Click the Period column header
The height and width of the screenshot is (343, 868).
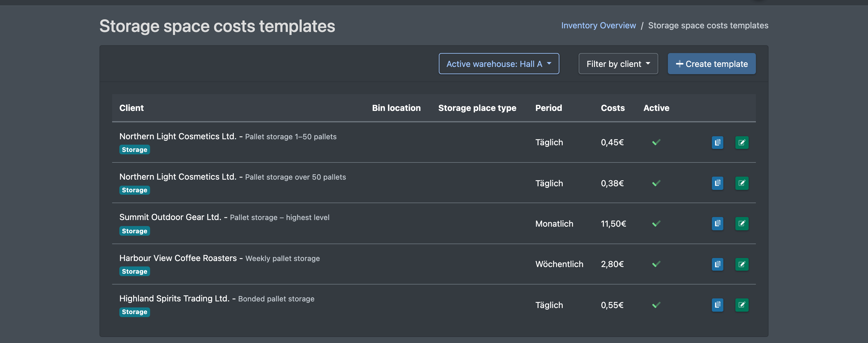point(549,108)
